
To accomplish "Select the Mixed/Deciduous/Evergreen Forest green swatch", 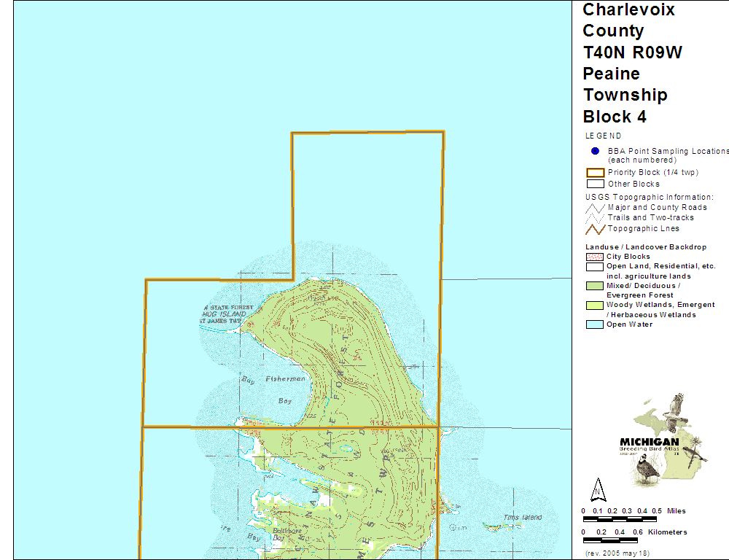I will 595,286.
